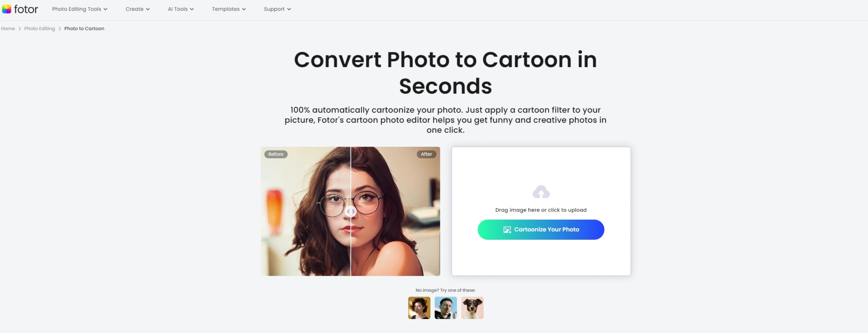Select the woman portrait sample thumbnail
Viewport: 868px width, 333px height.
(419, 308)
